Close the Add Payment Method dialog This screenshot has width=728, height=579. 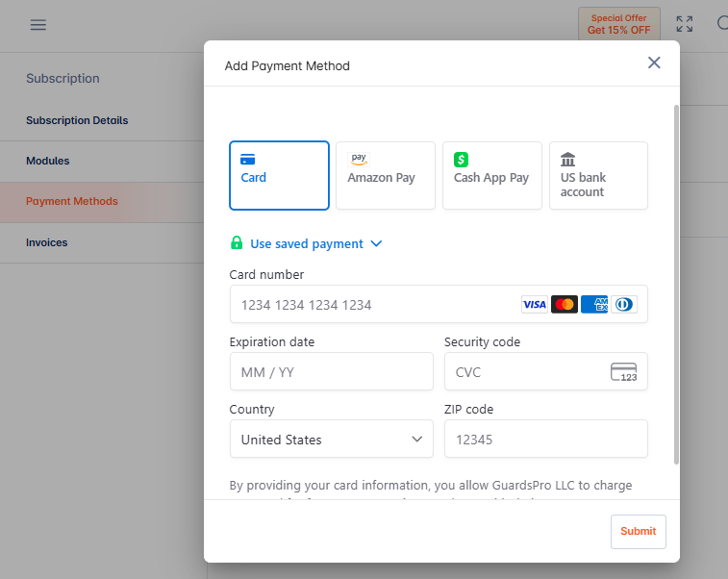[x=654, y=63]
